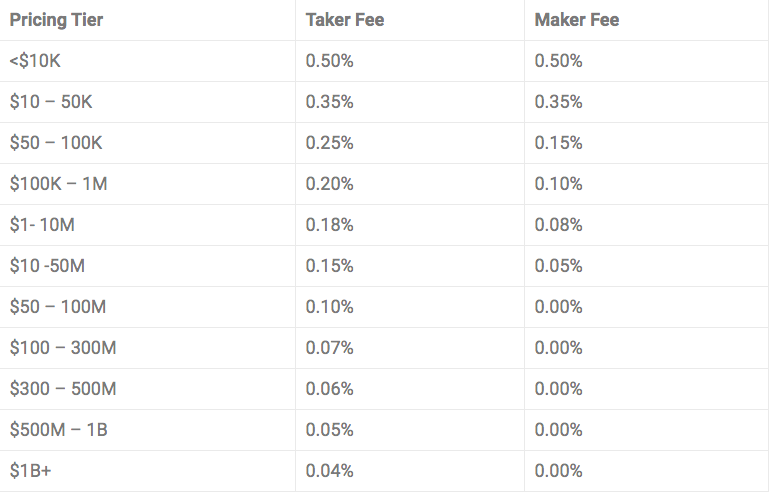Click the Pricing Tier column header
769x493 pixels.
[56, 20]
